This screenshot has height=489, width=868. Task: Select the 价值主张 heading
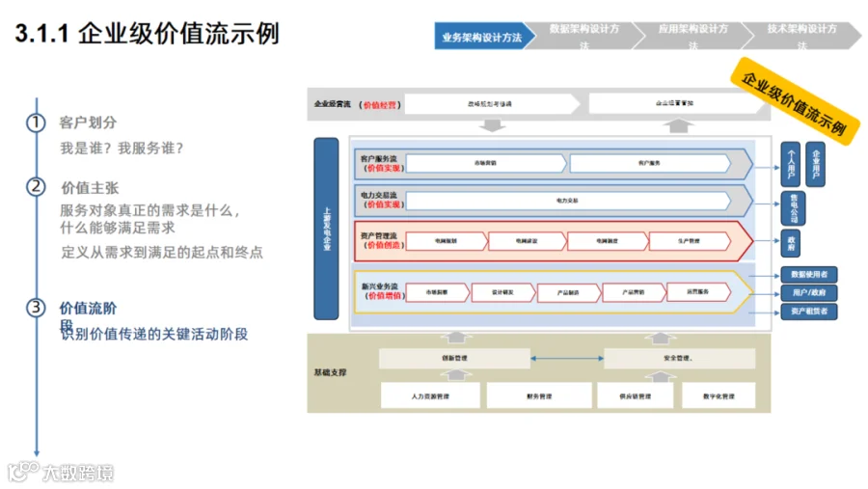coord(90,188)
